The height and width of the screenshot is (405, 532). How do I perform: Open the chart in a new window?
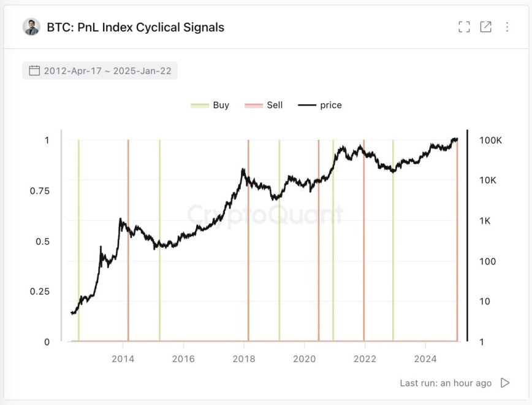487,26
